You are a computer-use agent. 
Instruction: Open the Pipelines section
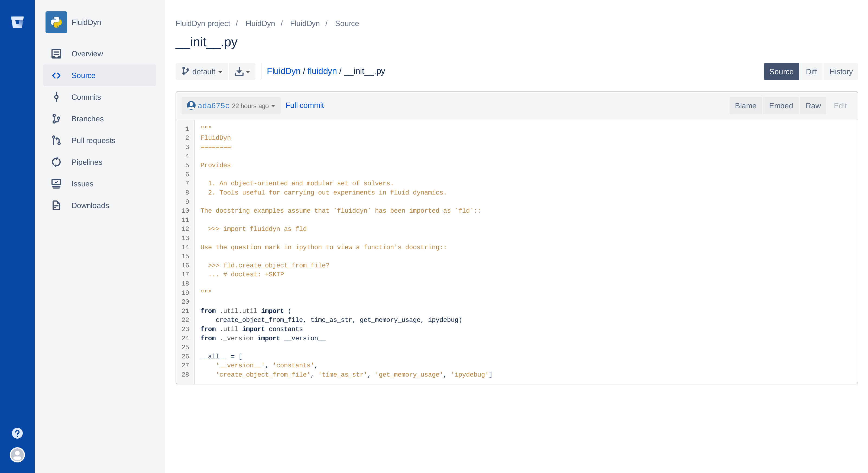click(x=86, y=162)
